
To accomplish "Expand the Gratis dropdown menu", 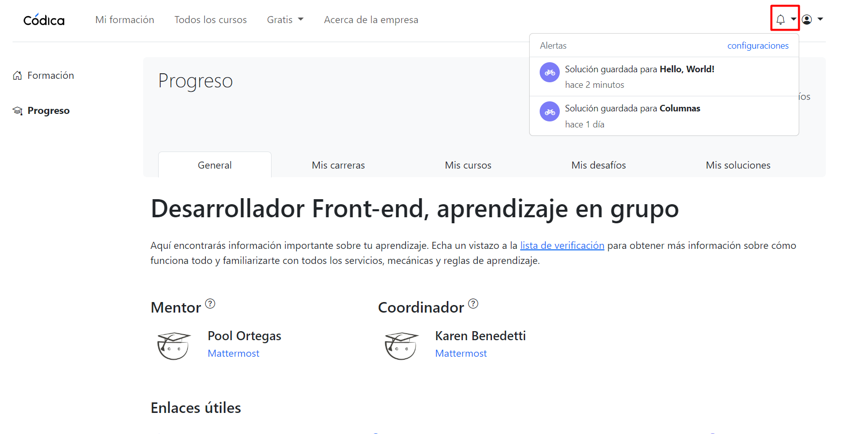I will pyautogui.click(x=285, y=20).
